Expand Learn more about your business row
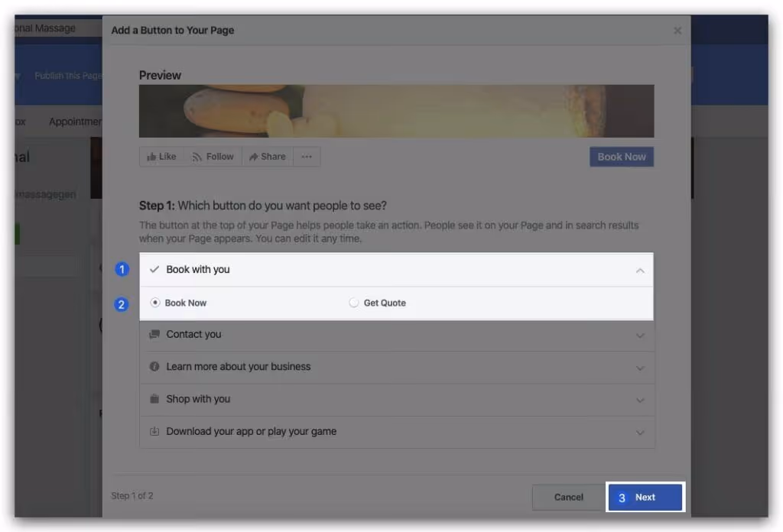The width and height of the screenshot is (783, 532). [397, 368]
